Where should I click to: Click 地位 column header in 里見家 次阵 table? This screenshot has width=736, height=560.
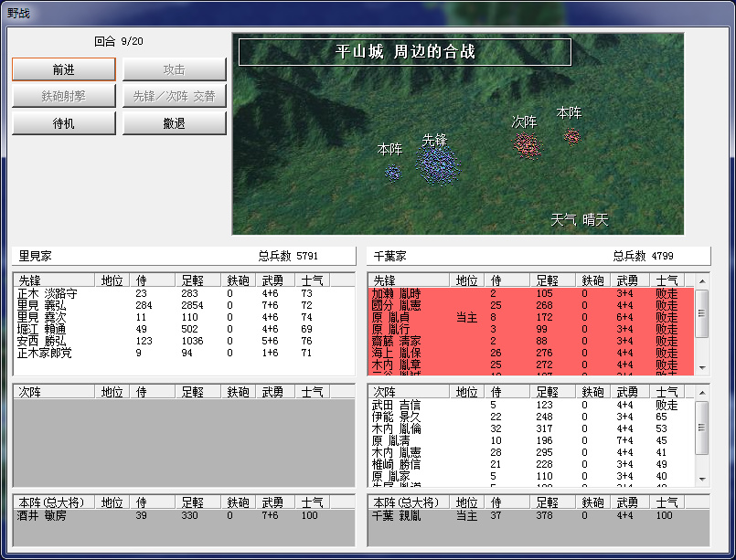point(112,392)
